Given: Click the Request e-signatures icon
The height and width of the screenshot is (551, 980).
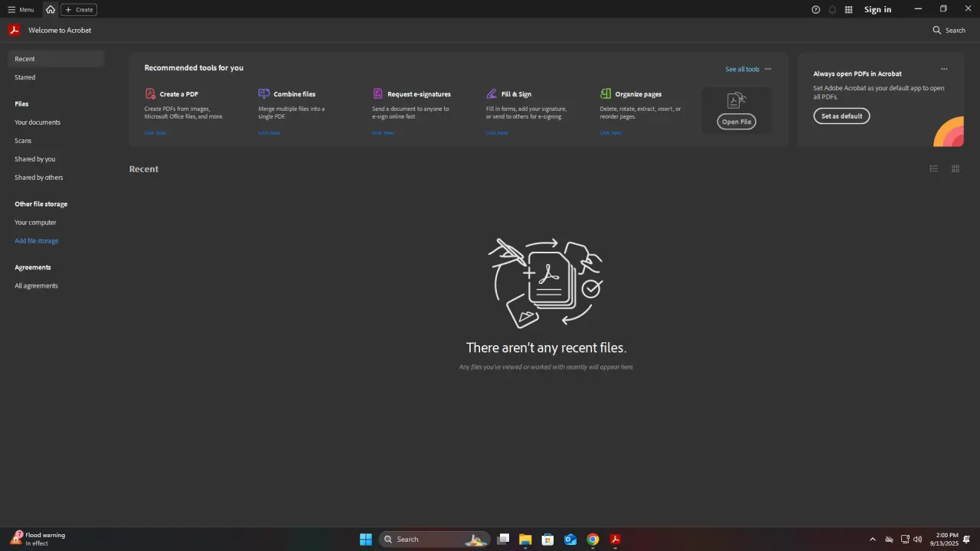Looking at the screenshot, I should click(377, 93).
